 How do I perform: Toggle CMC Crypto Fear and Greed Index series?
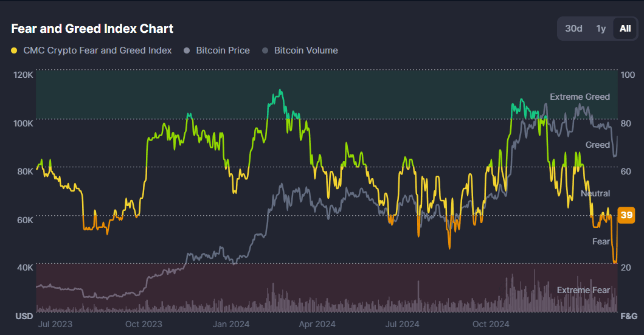97,50
